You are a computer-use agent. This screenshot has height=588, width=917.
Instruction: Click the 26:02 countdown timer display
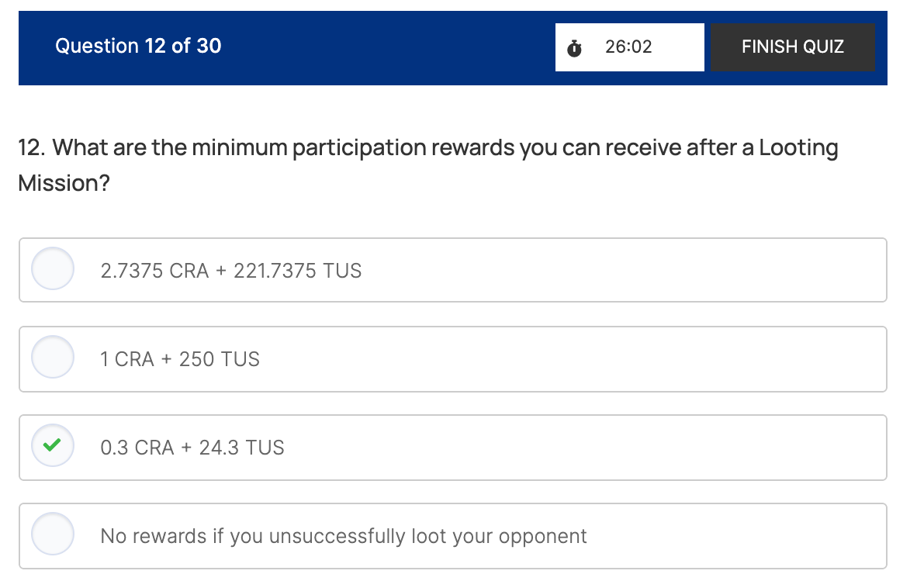tap(628, 47)
